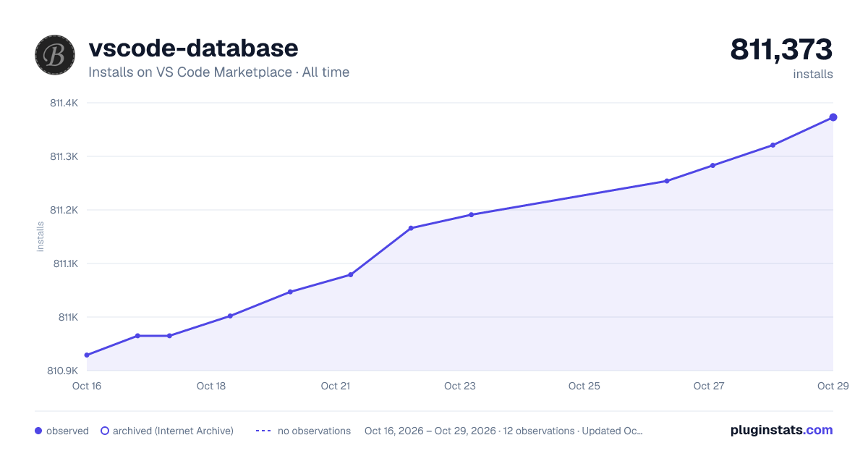Click the Oct 16 x-axis label
Viewport: 868px width, 456px height.
87,386
